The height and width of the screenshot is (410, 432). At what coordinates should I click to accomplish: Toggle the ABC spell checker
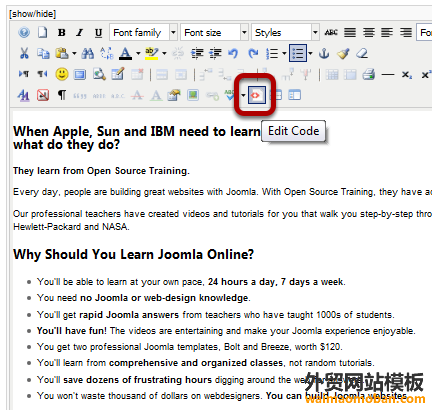pyautogui.click(x=230, y=95)
